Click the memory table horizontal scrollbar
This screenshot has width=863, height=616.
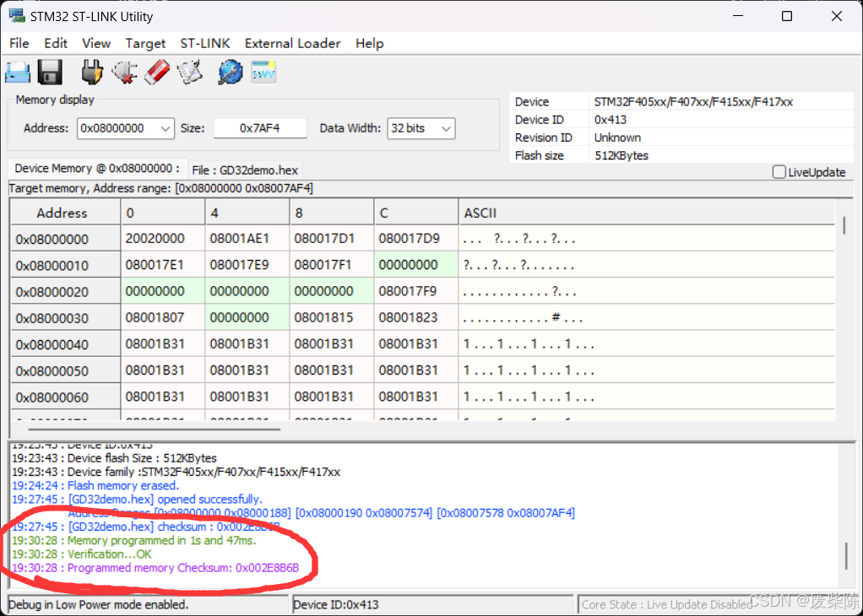coord(155,429)
